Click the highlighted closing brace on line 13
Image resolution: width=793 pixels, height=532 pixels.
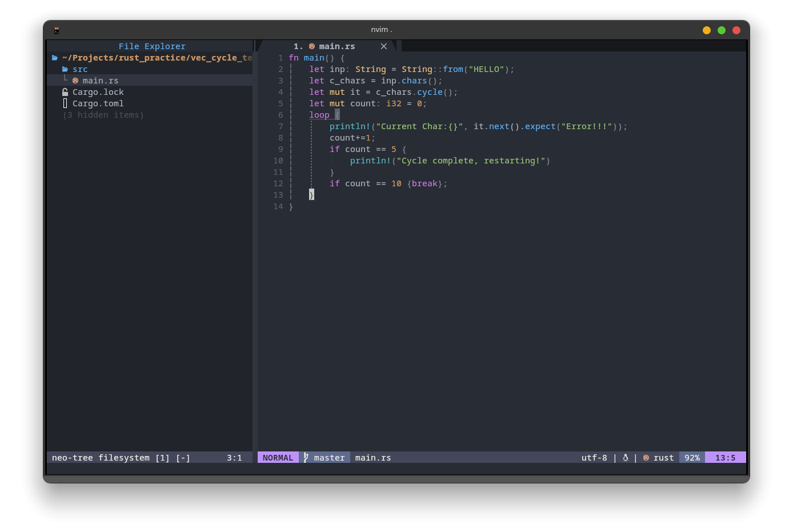point(311,195)
